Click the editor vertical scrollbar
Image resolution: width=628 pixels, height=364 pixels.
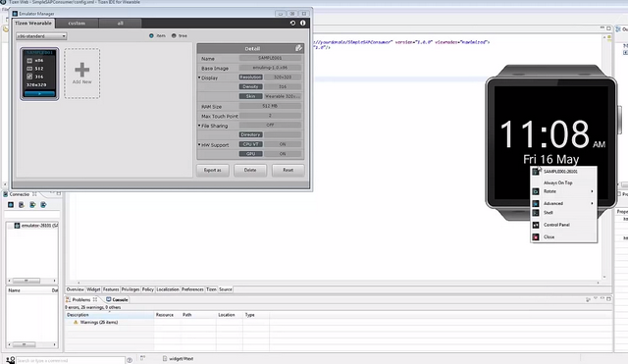[604, 156]
